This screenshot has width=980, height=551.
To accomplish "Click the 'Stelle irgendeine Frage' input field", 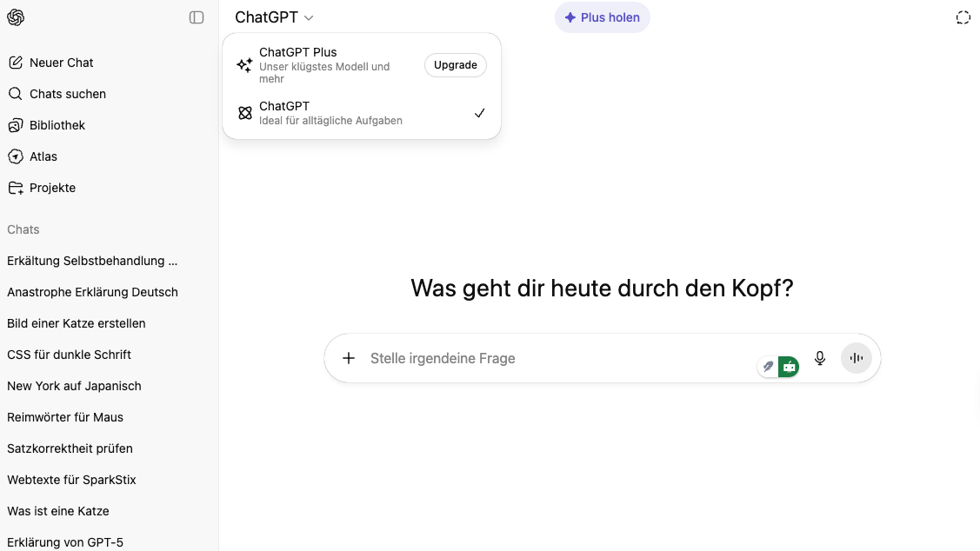I will click(522, 357).
